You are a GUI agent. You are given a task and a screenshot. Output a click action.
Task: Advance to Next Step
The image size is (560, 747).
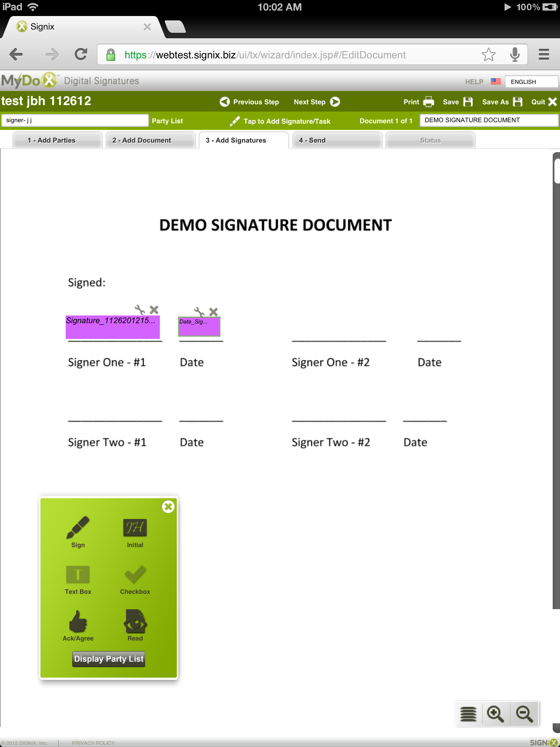[x=317, y=102]
